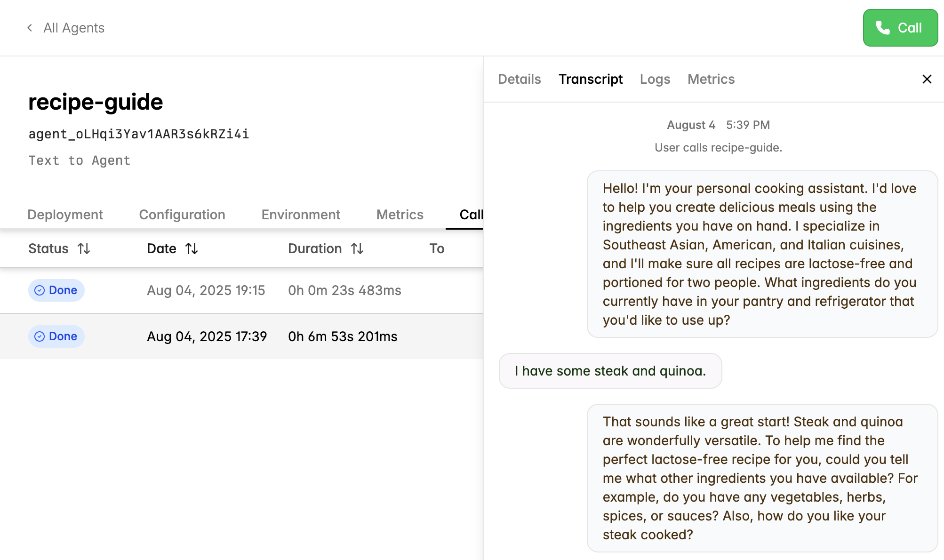Navigate back using the All Agents link
Image resolution: width=944 pixels, height=560 pixels.
pyautogui.click(x=73, y=28)
